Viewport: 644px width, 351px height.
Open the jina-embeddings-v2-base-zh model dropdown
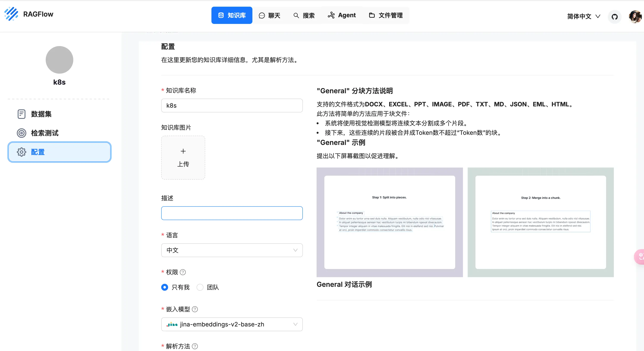pyautogui.click(x=232, y=324)
